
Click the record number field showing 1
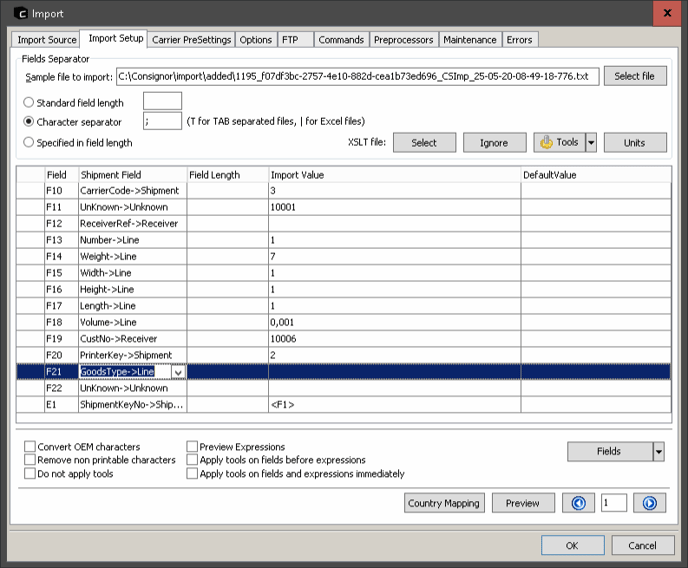613,503
